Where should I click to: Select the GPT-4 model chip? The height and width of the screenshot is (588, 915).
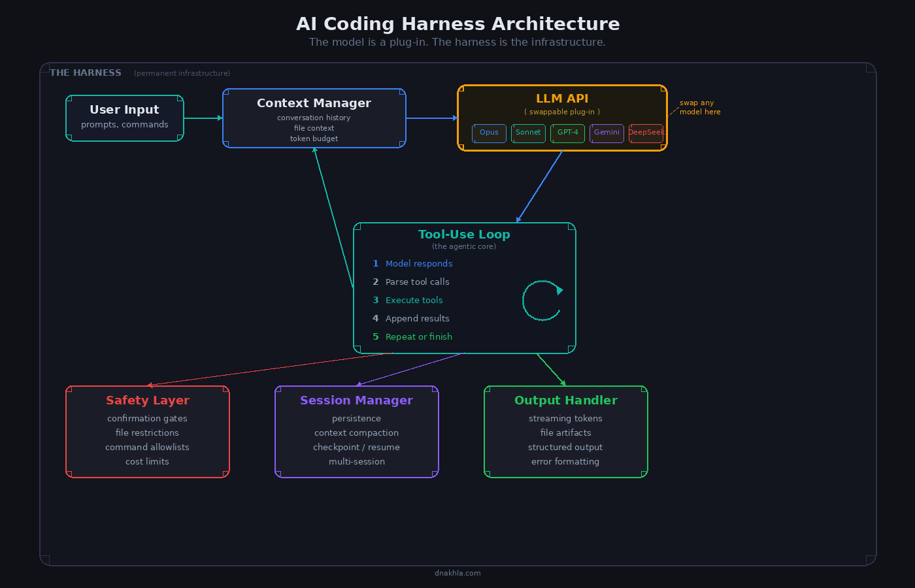[567, 133]
